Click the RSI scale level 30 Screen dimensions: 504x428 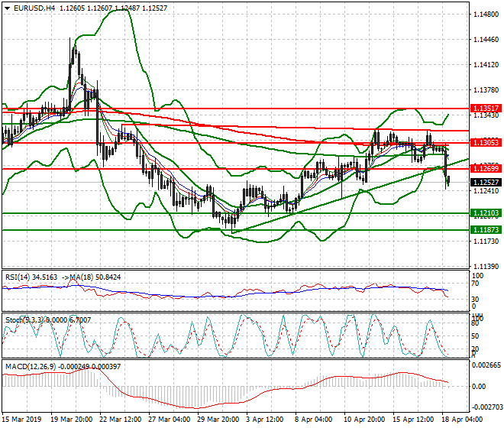click(x=475, y=300)
